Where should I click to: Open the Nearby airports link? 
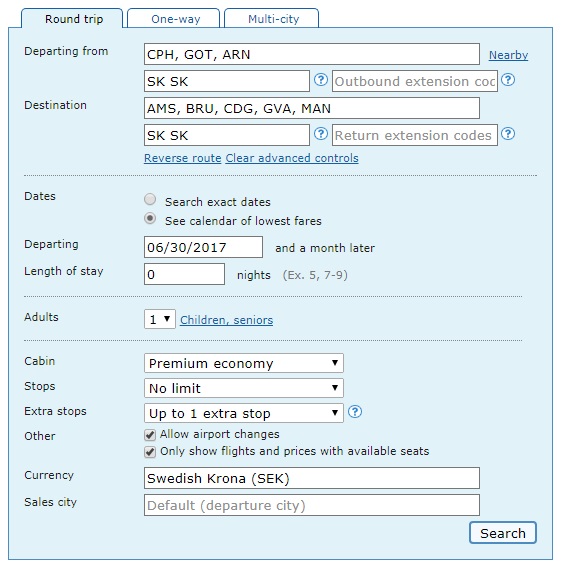[x=508, y=55]
